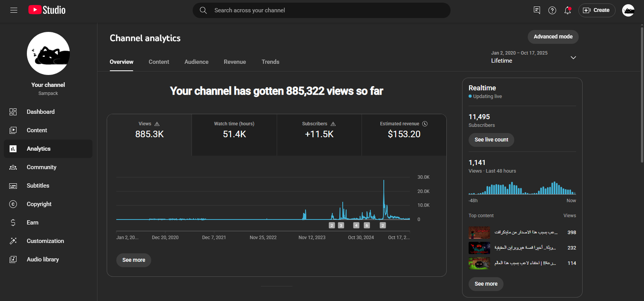Click the YouTube Studio logo
644x301 pixels.
(x=47, y=10)
